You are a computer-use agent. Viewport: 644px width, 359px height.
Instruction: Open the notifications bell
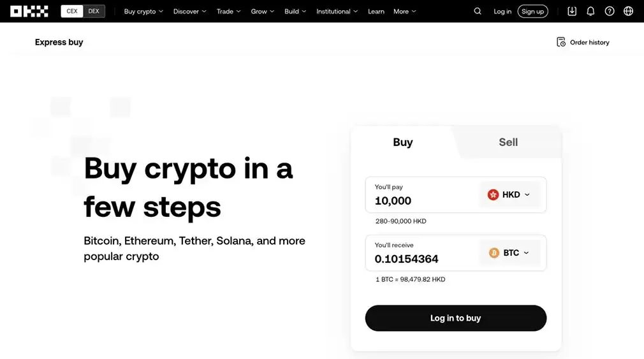(x=590, y=11)
